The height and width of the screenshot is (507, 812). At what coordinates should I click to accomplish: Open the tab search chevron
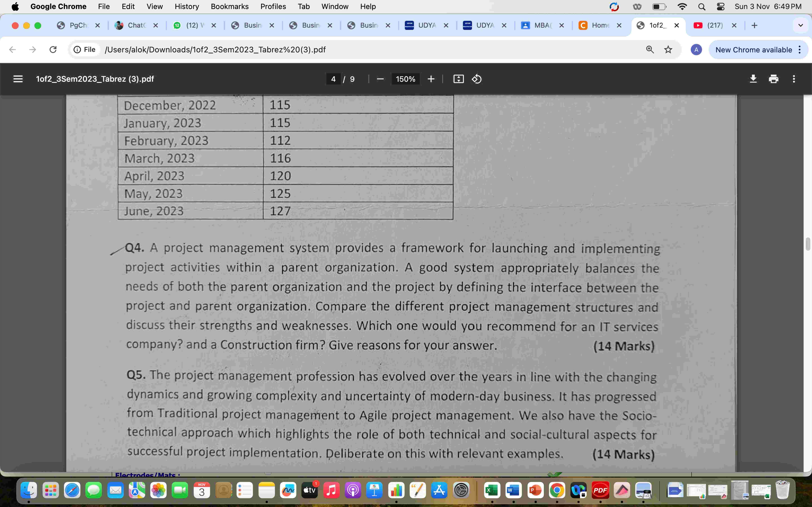point(800,25)
